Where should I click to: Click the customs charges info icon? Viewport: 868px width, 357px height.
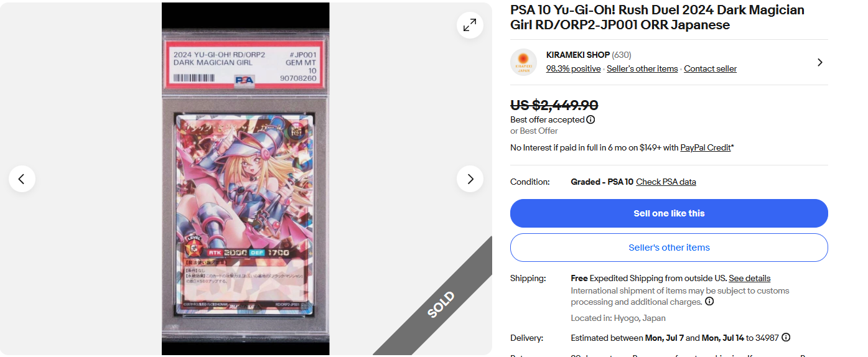point(709,302)
